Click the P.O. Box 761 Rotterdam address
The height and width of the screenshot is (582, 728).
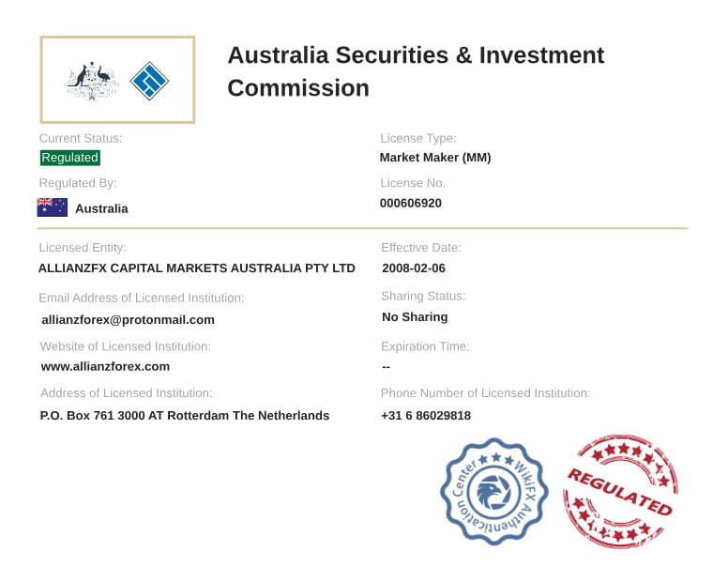click(185, 415)
